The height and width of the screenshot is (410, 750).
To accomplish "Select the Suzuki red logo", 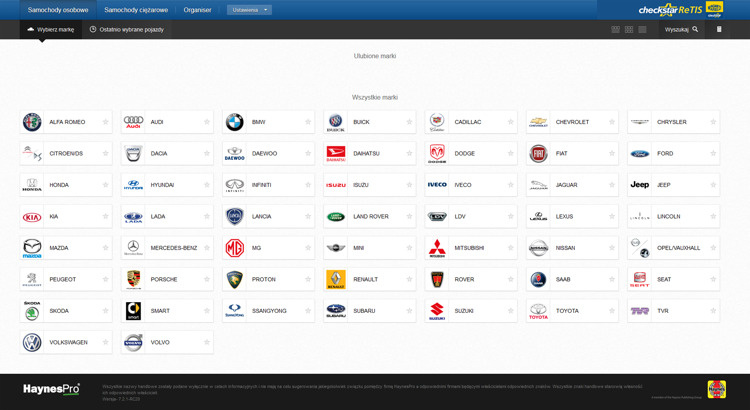I will (437, 311).
